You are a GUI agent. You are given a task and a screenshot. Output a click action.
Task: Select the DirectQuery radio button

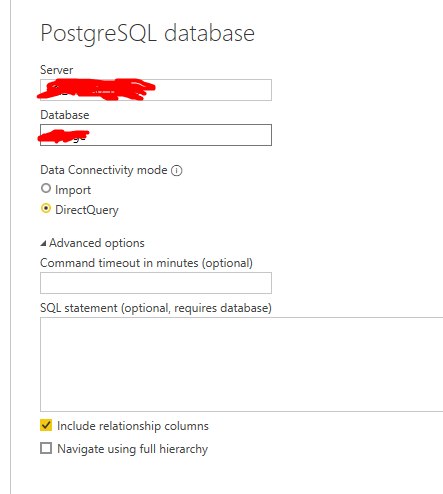[x=46, y=209]
